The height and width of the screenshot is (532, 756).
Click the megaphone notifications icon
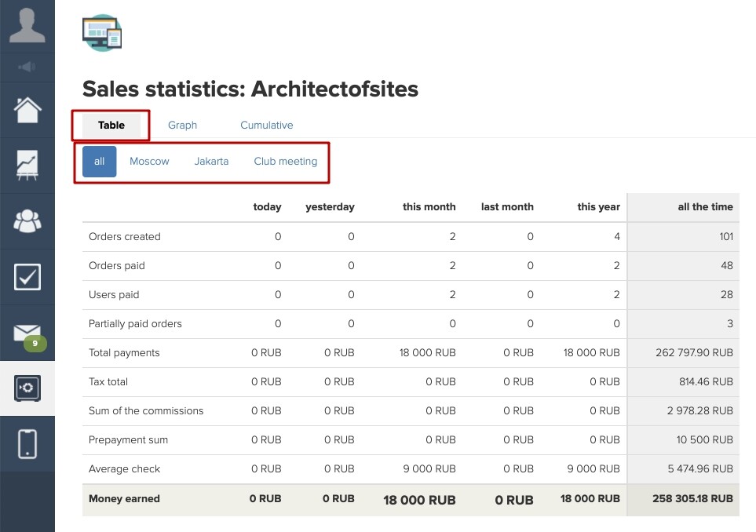(x=27, y=67)
